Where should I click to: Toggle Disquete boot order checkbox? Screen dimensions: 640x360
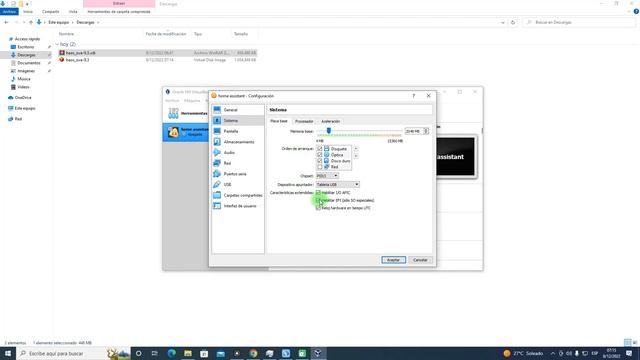pyautogui.click(x=320, y=149)
